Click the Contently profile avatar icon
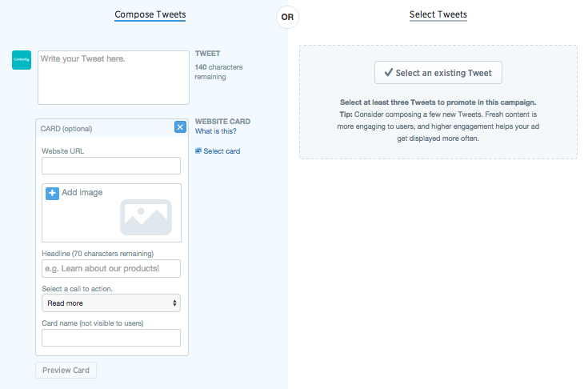This screenshot has width=588, height=389. click(x=22, y=60)
